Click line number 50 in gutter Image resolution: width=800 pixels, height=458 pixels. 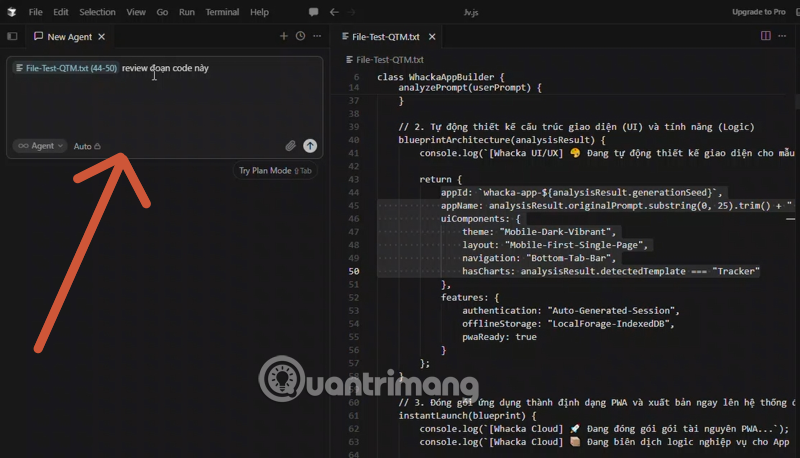click(354, 271)
